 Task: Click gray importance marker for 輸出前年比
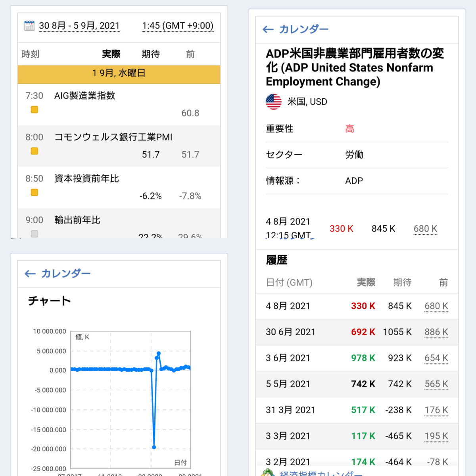(x=35, y=234)
